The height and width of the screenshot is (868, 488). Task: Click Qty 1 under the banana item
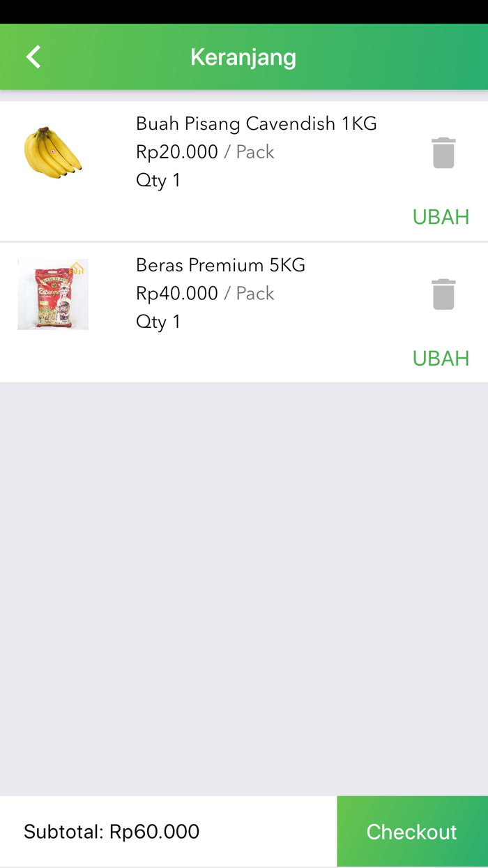pyautogui.click(x=158, y=180)
